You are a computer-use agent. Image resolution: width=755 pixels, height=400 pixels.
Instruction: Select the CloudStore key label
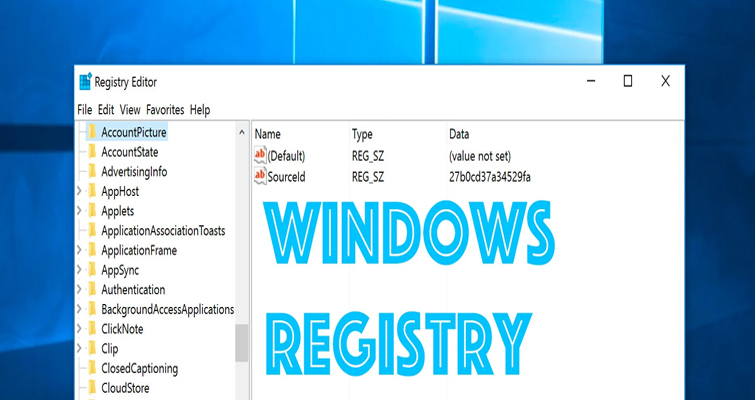(x=125, y=388)
